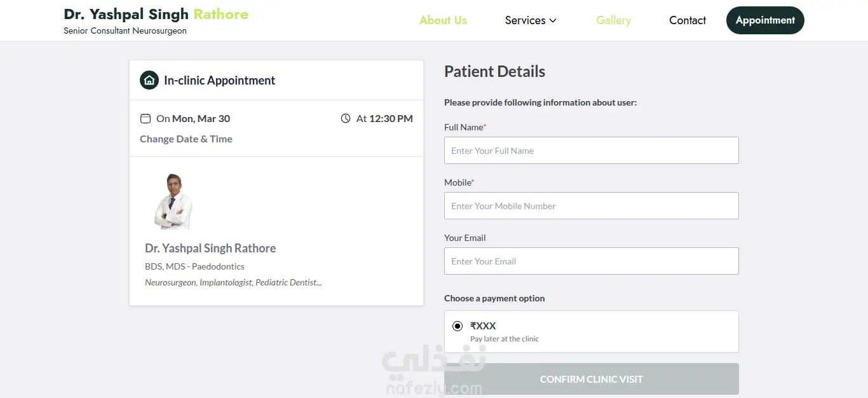Image resolution: width=868 pixels, height=398 pixels.
Task: Click the ₹XXX payment amount label
Action: 483,326
